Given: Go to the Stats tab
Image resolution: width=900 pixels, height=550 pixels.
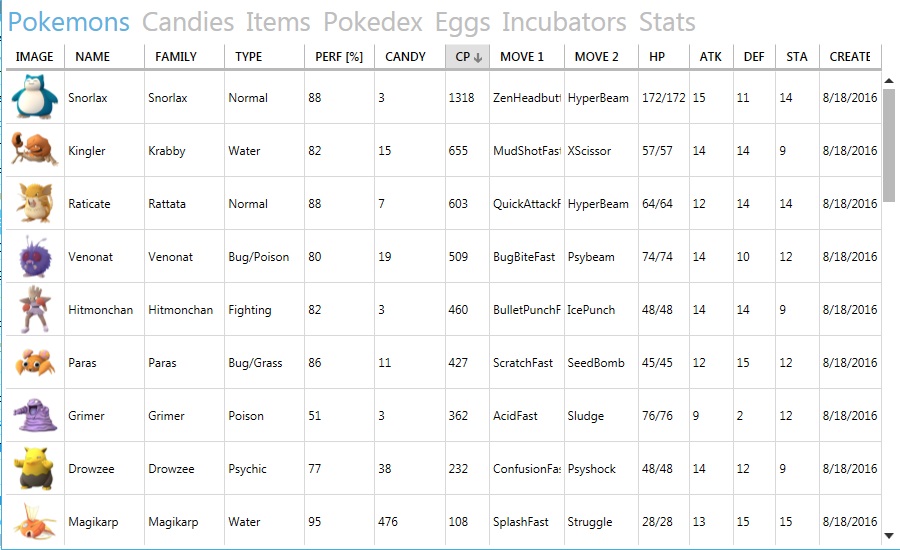Looking at the screenshot, I should pos(667,22).
